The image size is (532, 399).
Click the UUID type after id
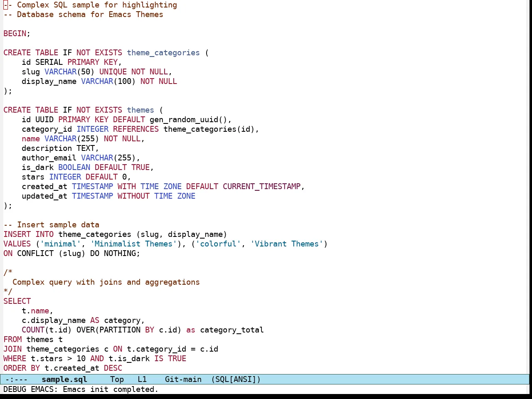(x=44, y=120)
